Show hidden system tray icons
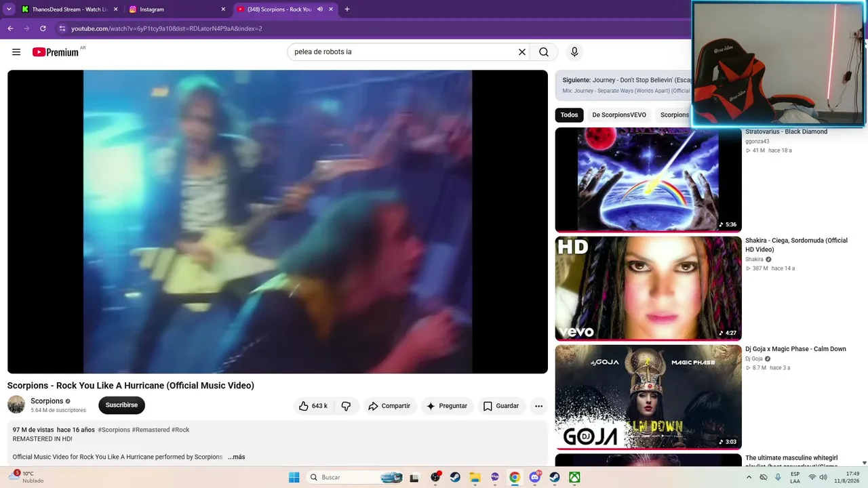Viewport: 868px width, 488px height. click(749, 477)
